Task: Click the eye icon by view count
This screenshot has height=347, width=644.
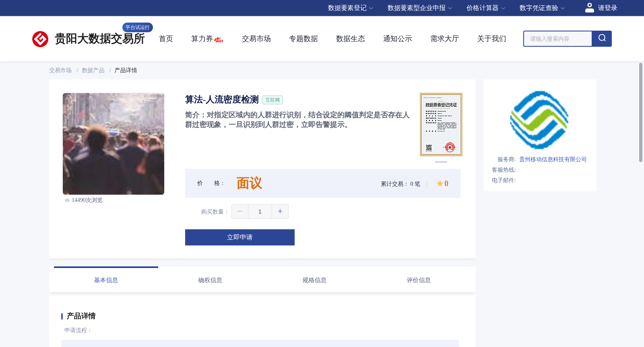Action: 67,200
